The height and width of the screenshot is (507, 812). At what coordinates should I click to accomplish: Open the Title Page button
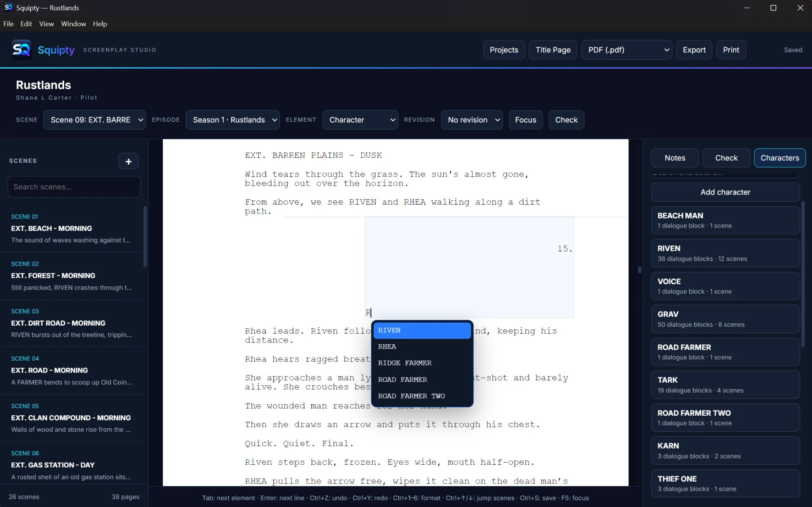(x=553, y=50)
